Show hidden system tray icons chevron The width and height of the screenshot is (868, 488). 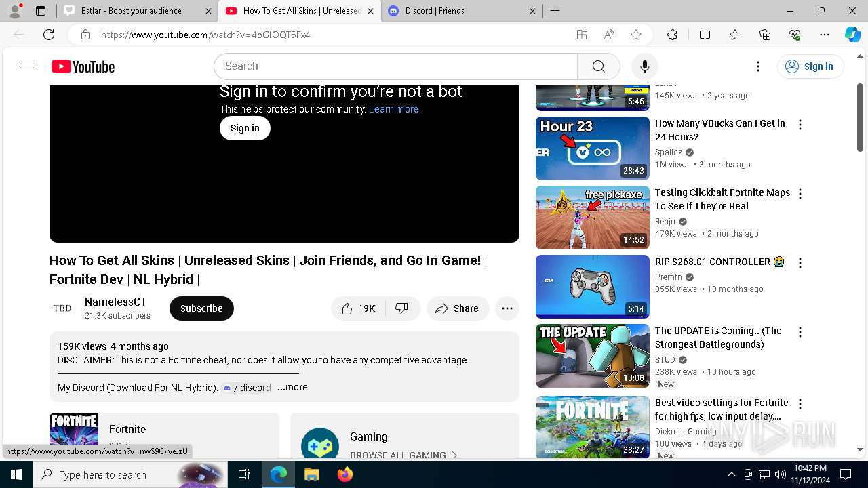[731, 474]
